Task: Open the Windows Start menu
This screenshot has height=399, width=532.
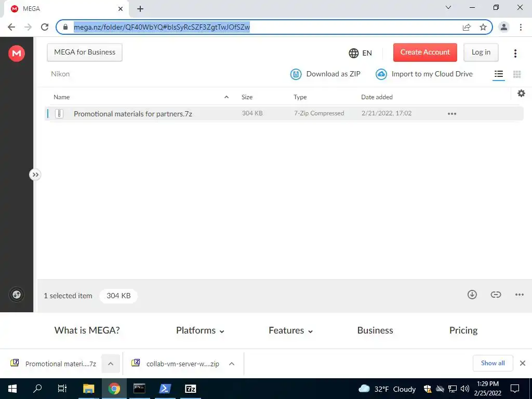Action: click(12, 389)
